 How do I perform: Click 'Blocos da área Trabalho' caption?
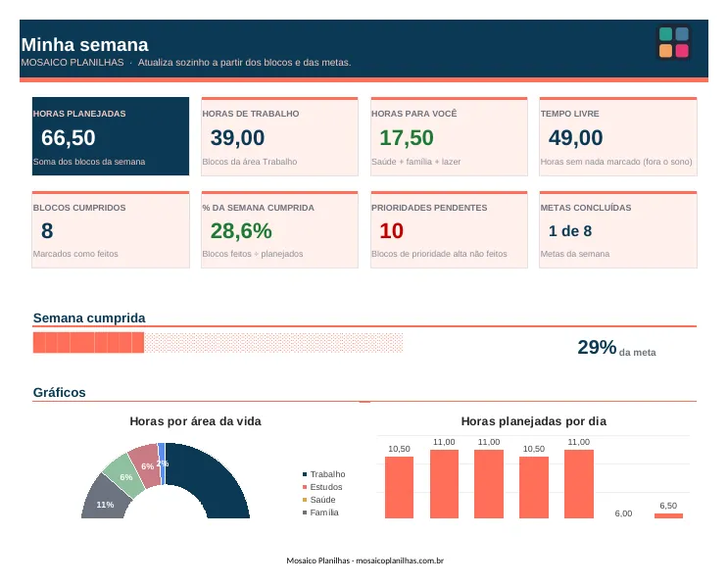pos(250,162)
